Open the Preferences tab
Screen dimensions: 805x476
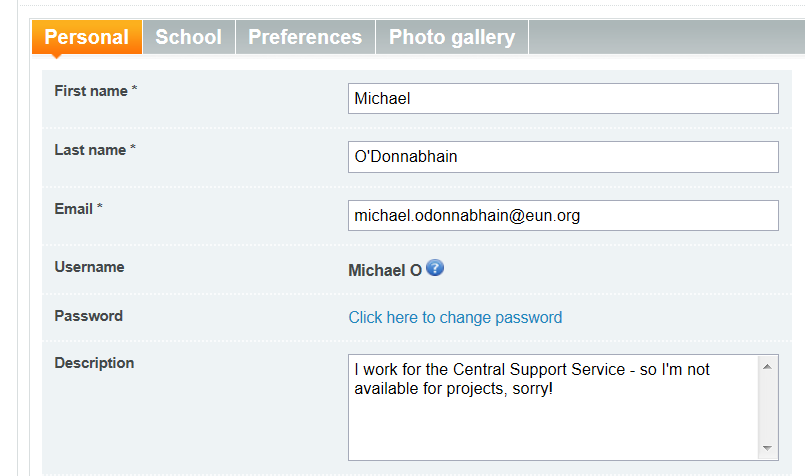[x=305, y=37]
